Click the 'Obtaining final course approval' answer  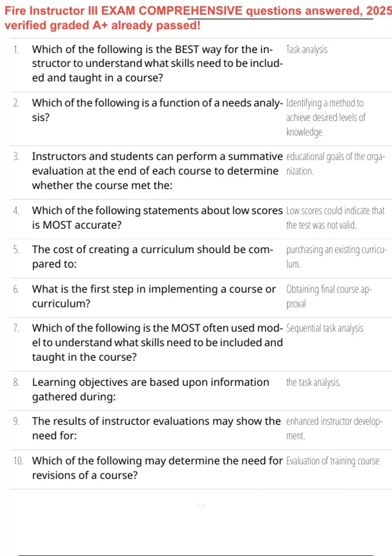(329, 296)
